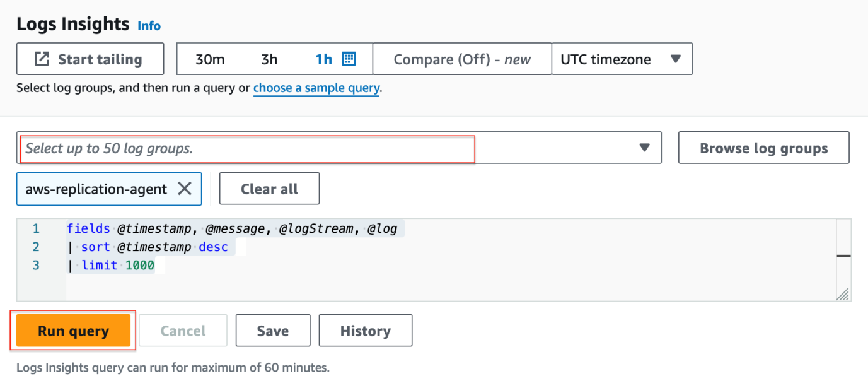Select the 3h time range
The height and width of the screenshot is (388, 868).
click(x=269, y=59)
